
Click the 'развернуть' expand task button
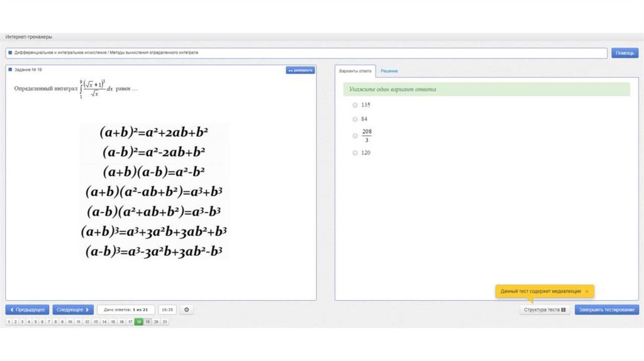(300, 70)
